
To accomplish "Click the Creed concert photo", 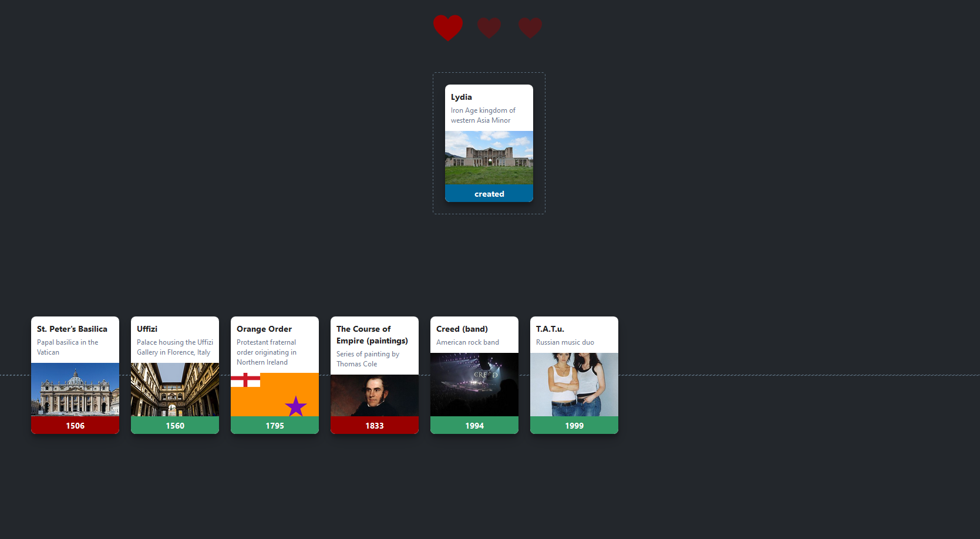I will [474, 385].
